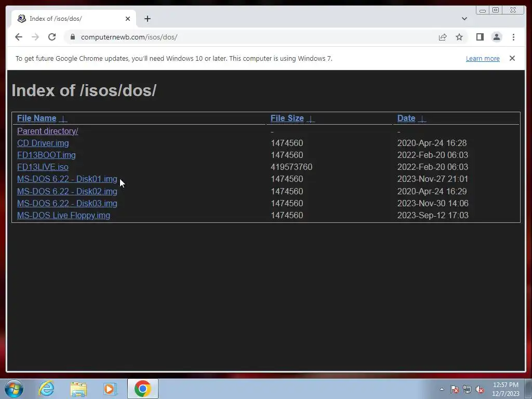Screen dimensions: 532x399
Task: Download MS-DOS 6.22 - Disk03.img
Action: [67, 203]
